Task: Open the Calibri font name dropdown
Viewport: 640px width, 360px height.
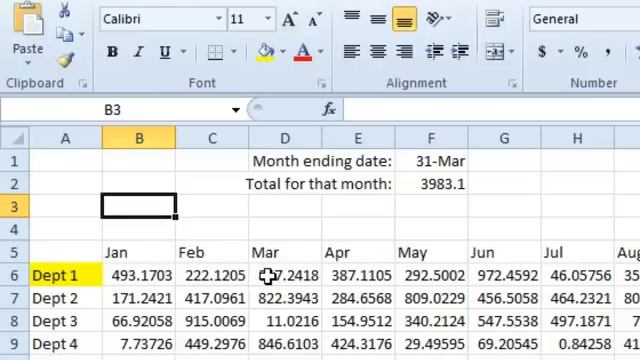Action: [x=219, y=19]
